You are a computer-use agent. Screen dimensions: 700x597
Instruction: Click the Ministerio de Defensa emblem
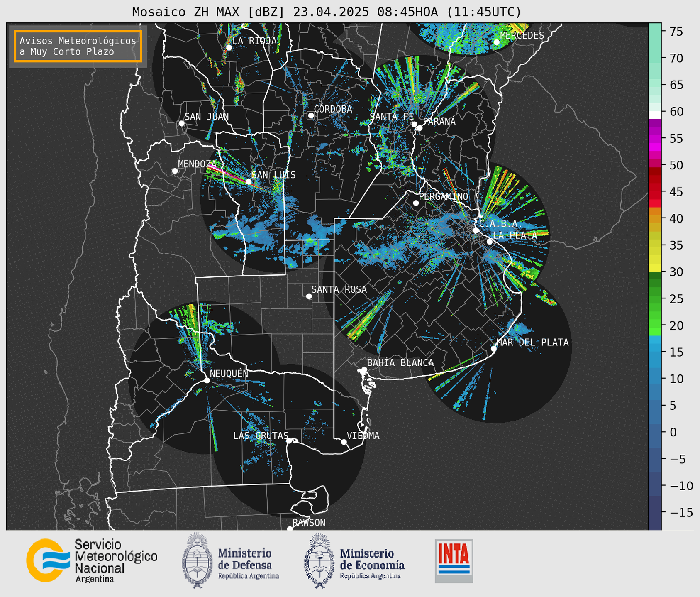pos(197,560)
